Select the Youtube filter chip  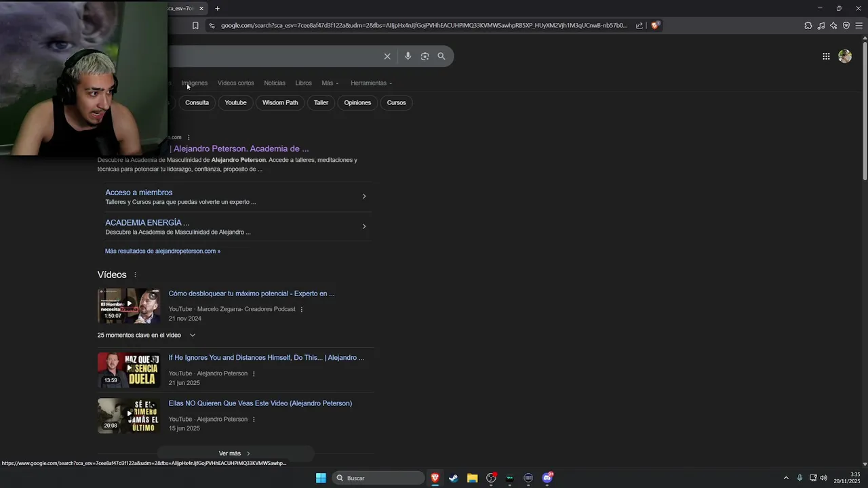coord(235,102)
